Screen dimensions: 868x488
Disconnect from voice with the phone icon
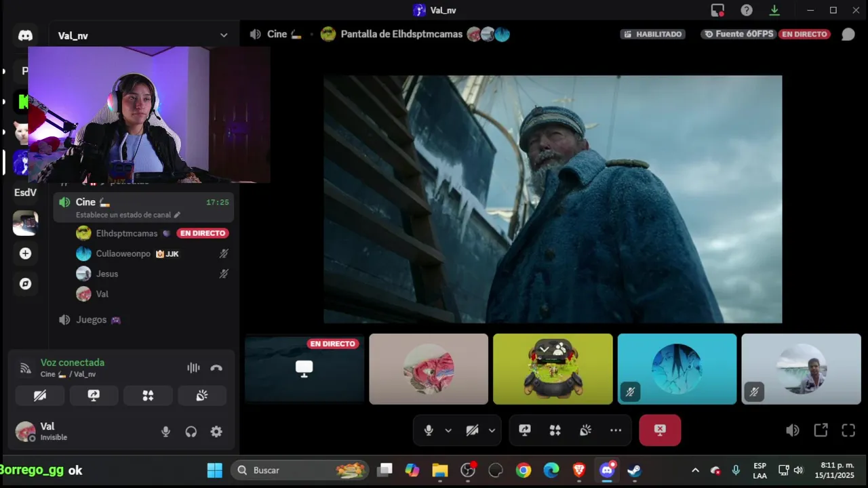pos(216,368)
